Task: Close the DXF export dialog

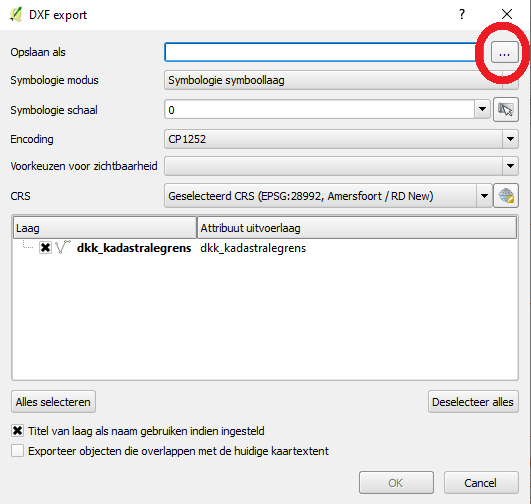Action: (507, 14)
